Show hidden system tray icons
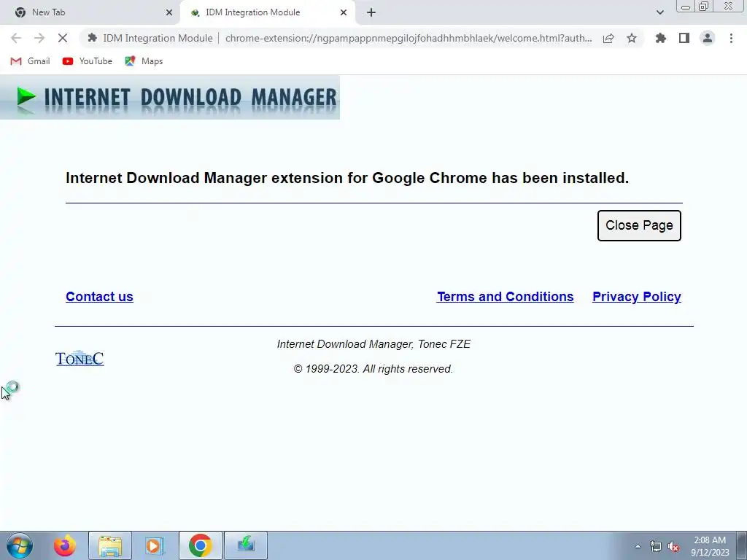 coord(638,546)
